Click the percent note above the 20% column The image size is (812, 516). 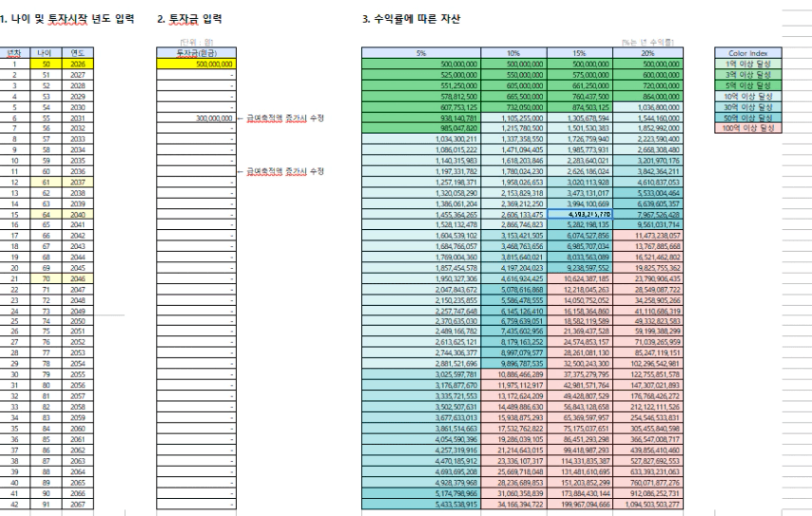point(648,42)
